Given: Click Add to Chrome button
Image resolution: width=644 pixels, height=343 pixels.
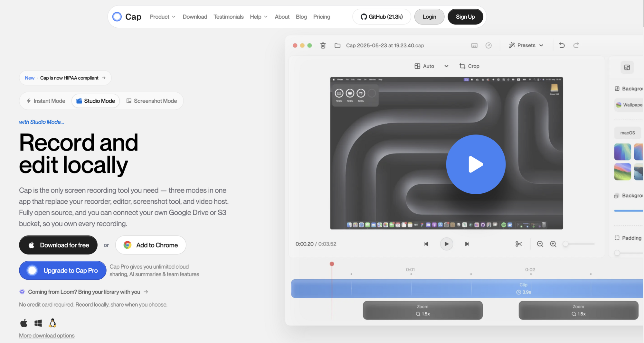Looking at the screenshot, I should click(x=151, y=245).
